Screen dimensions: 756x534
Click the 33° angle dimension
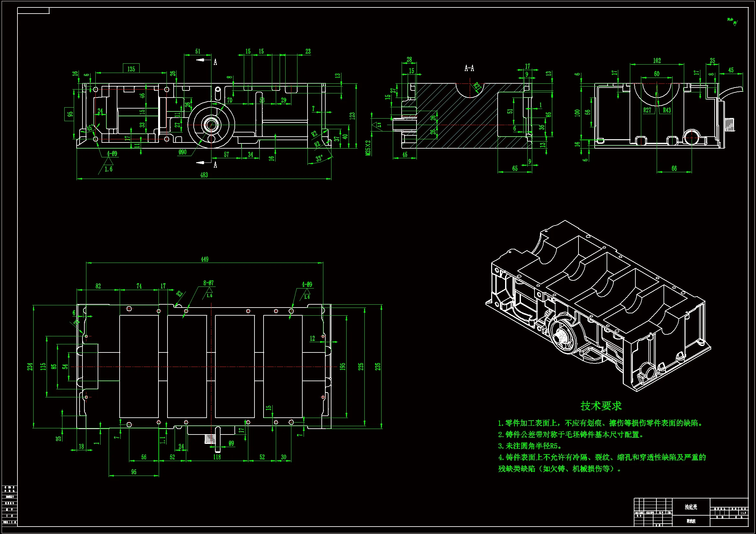pyautogui.click(x=319, y=159)
